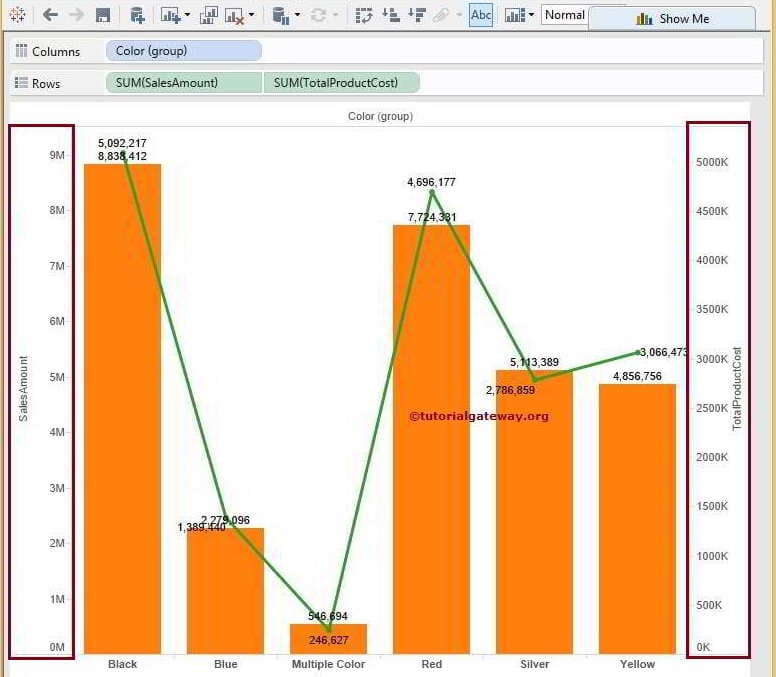Click the 4,856,756 bar label
This screenshot has width=776, height=677.
point(637,376)
